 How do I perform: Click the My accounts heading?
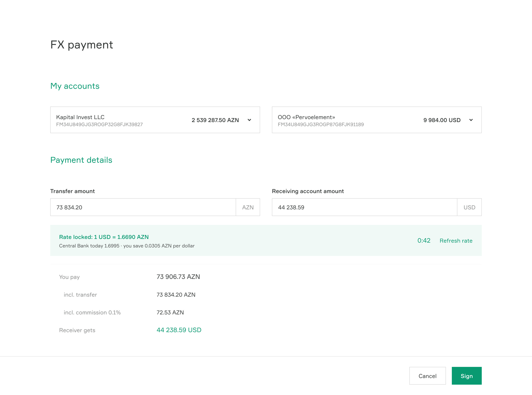(75, 86)
